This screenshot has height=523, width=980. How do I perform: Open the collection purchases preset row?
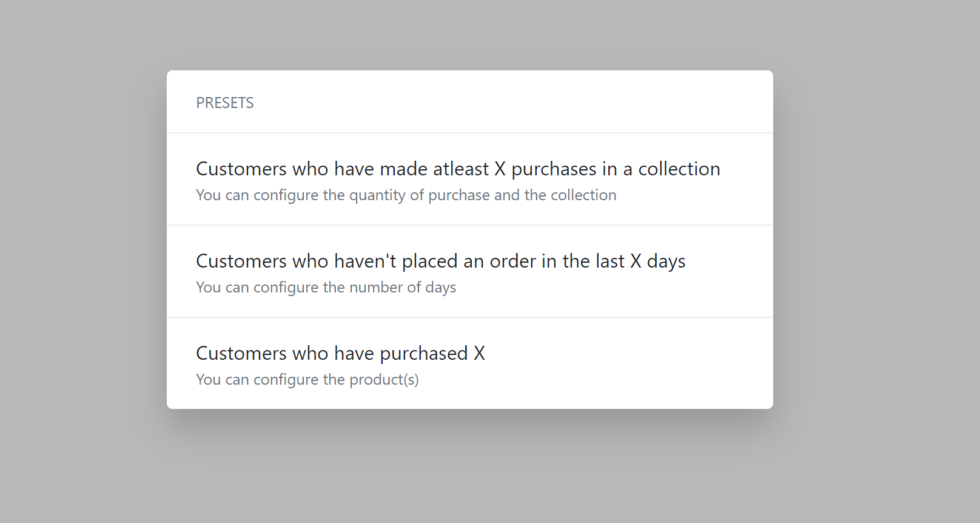click(x=470, y=180)
